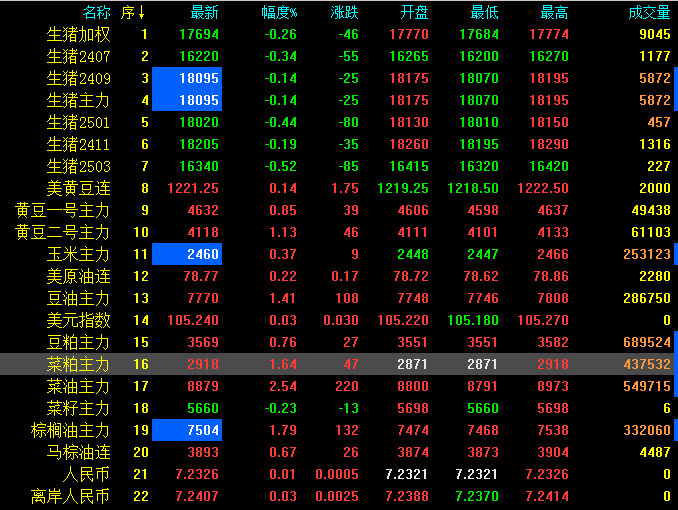The width and height of the screenshot is (678, 510).
Task: Click the latest price 1221.25 of 美黄豆连
Action: (x=193, y=189)
